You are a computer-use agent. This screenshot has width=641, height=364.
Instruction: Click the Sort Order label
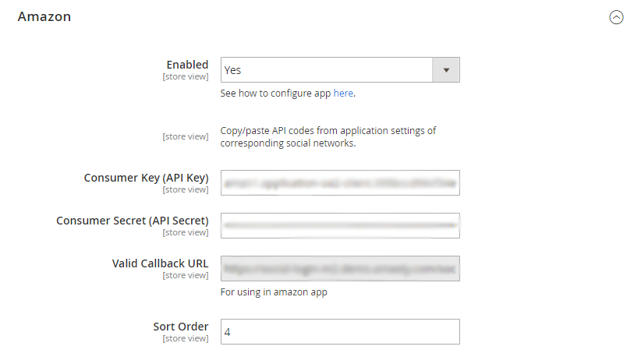(x=181, y=327)
